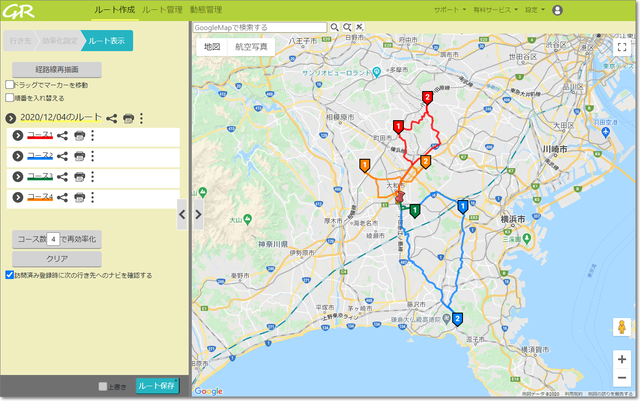Expand the 2020/12/04 route arrow
Image resolution: width=640 pixels, height=401 pixels.
click(x=11, y=119)
